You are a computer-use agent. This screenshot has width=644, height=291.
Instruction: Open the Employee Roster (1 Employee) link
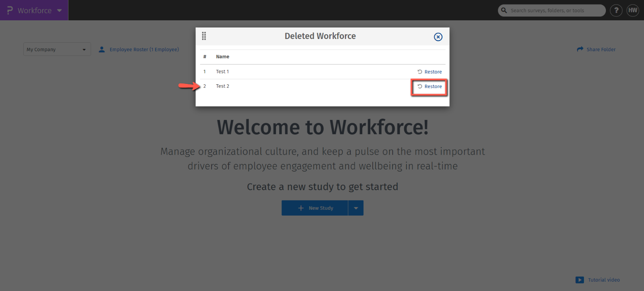(x=144, y=50)
